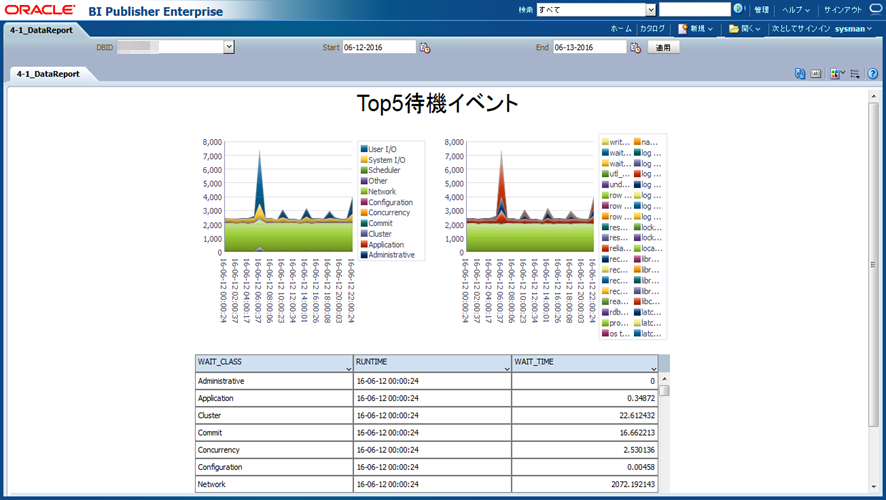Viewport: 886px width, 500px height.
Task: Click the Administrative legend swatch
Action: [364, 255]
